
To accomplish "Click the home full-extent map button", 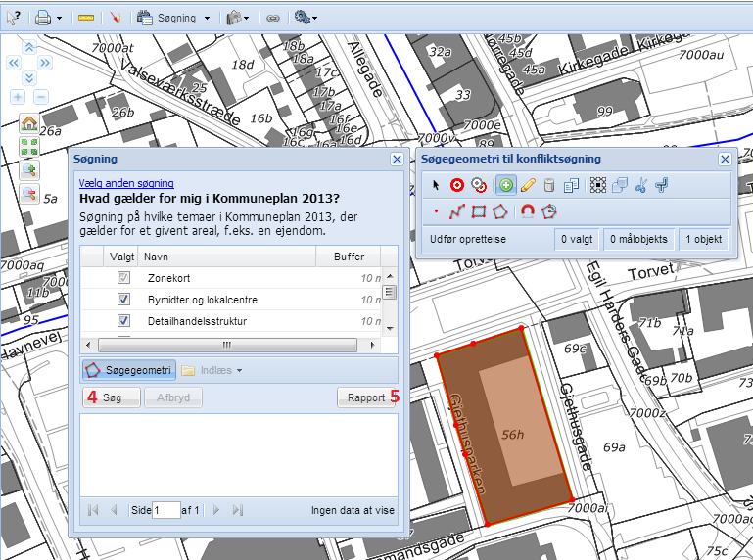I will pyautogui.click(x=29, y=124).
